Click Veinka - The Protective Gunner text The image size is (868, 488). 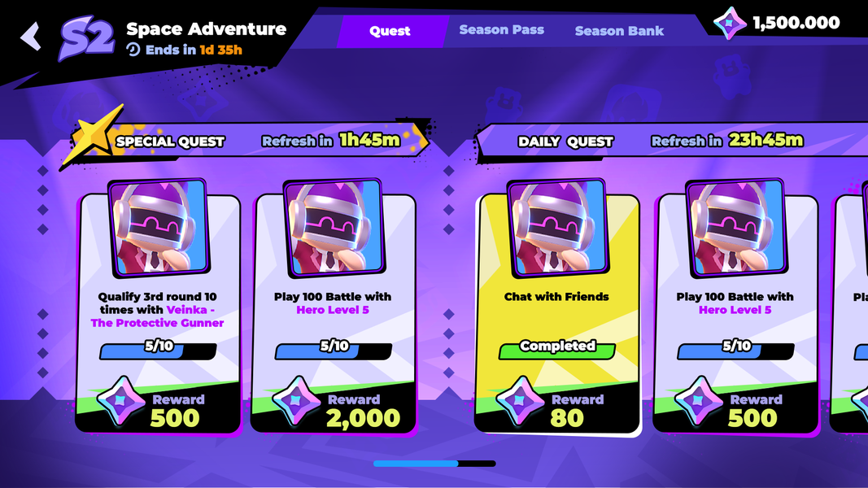point(157,316)
